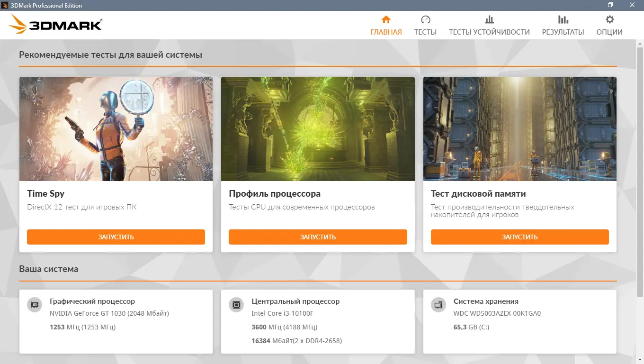Click the 3DMark logo in the header
The image size is (644, 364).
[55, 24]
